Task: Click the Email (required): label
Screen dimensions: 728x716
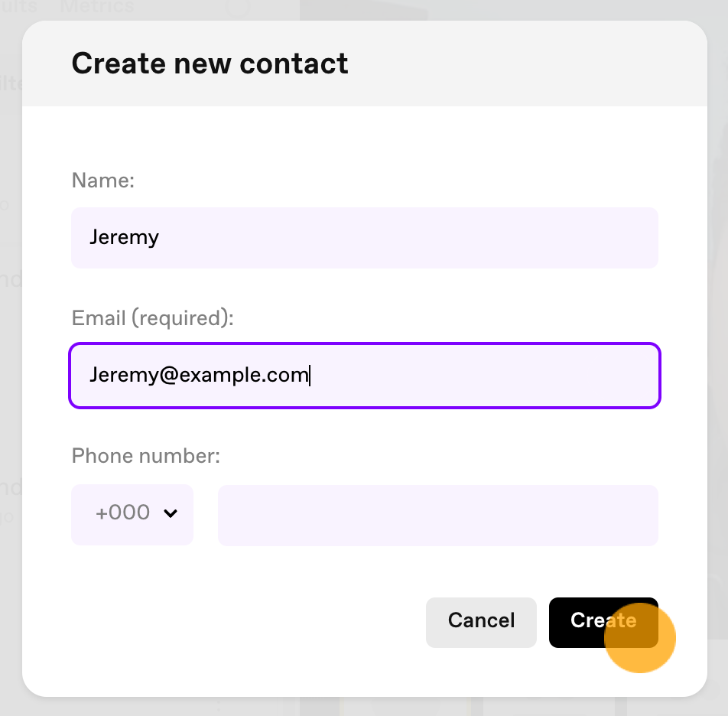Action: [153, 318]
